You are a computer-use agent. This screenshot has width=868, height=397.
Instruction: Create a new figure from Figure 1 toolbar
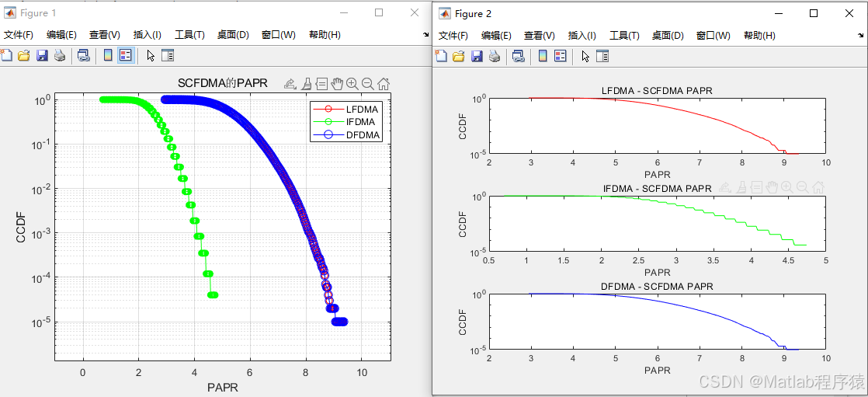coord(6,55)
